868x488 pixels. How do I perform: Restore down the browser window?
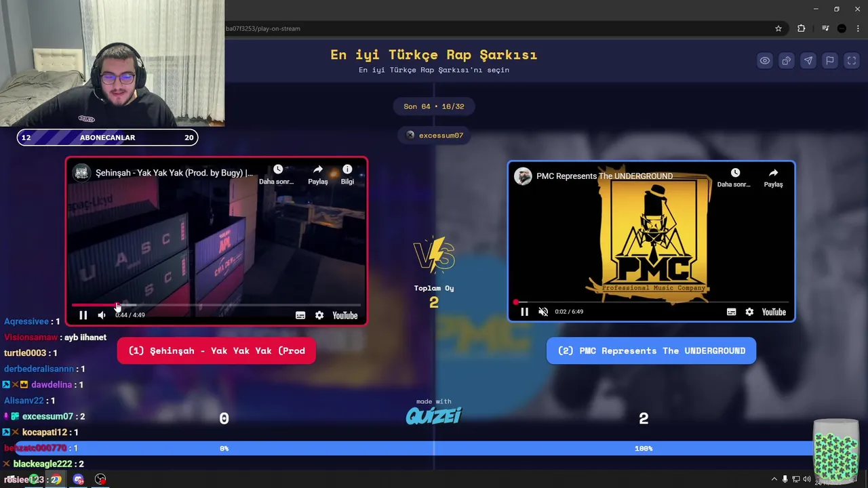(x=837, y=9)
